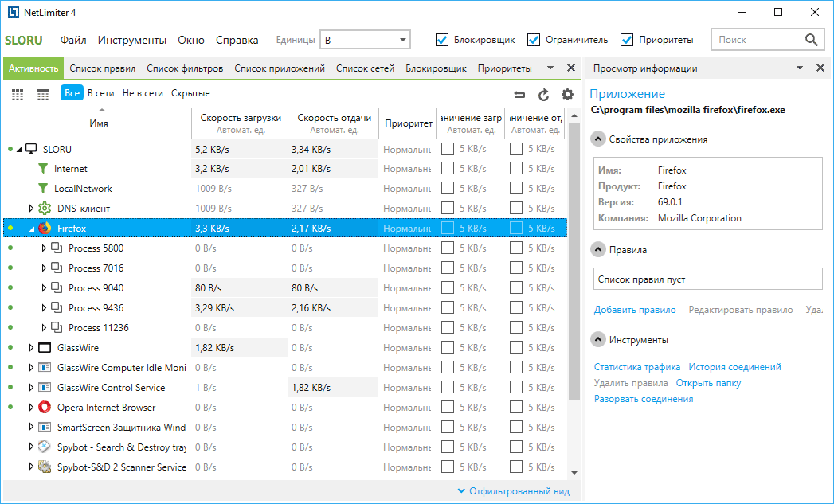Uncheck the Ограничитель checkbox
Viewport: 834px width, 504px height.
coord(534,40)
